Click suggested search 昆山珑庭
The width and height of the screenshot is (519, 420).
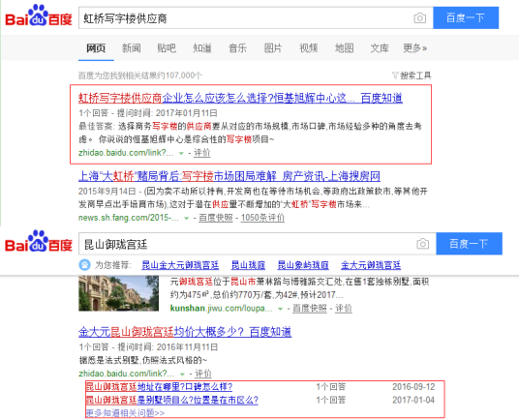point(248,265)
